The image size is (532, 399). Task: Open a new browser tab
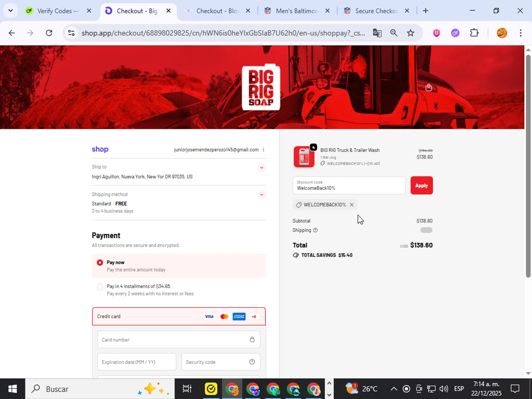(x=426, y=11)
